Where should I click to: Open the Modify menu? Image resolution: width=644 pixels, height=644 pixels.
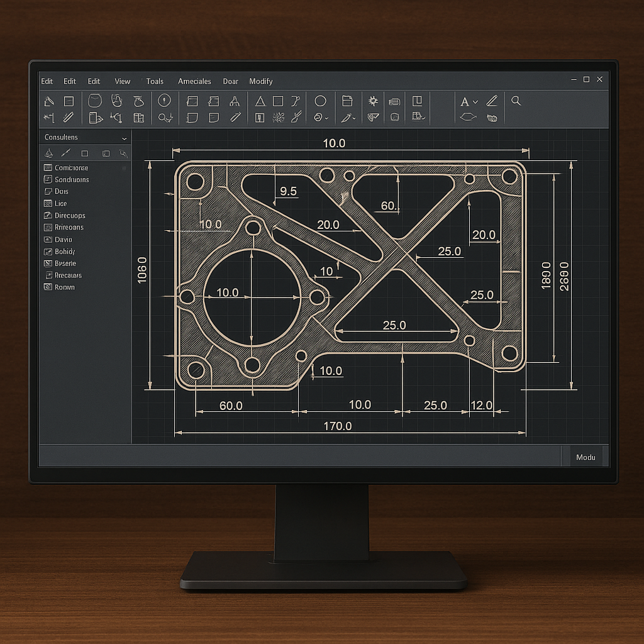(260, 81)
